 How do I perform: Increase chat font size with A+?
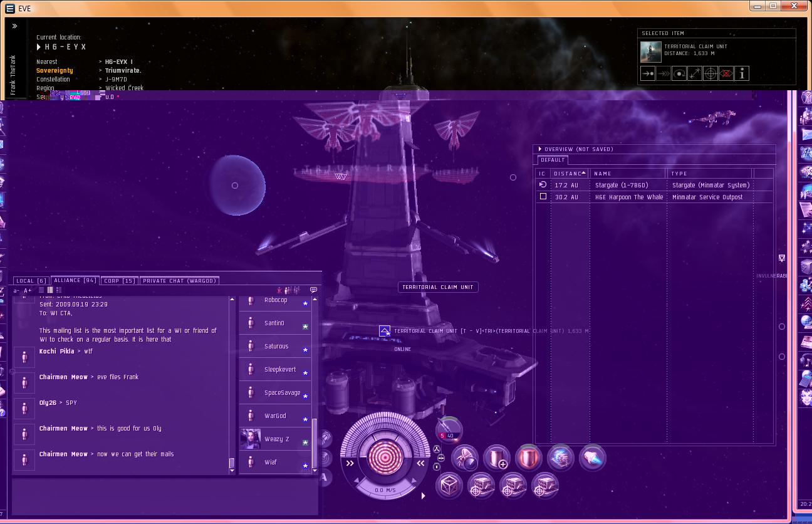[28, 291]
